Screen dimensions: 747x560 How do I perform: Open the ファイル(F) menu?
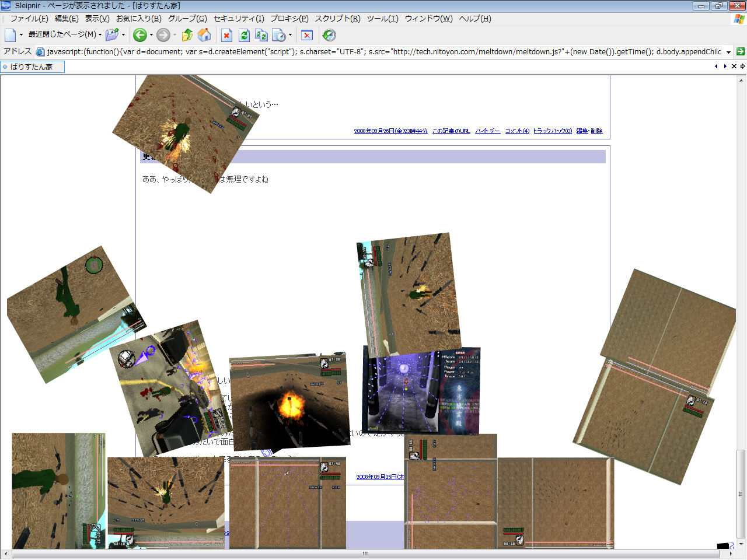coord(29,19)
